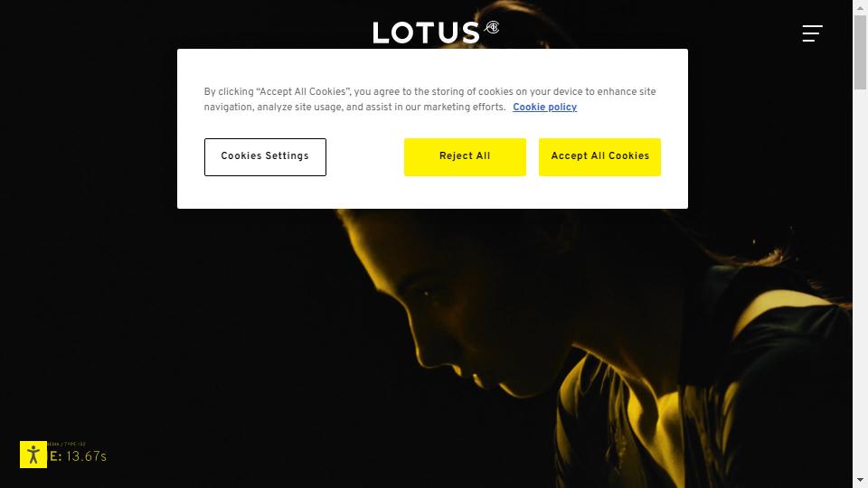Viewport: 868px width, 488px height.
Task: Click the 13.67s timer readout
Action: point(87,457)
